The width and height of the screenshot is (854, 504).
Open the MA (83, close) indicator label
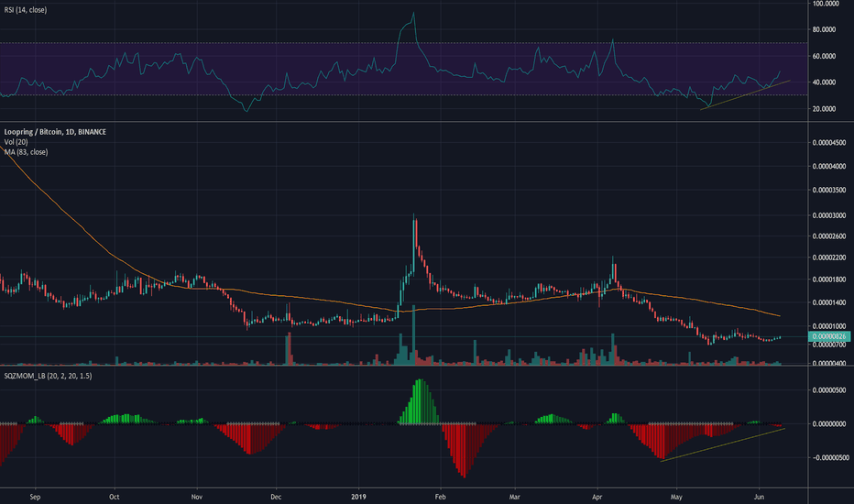[27, 152]
